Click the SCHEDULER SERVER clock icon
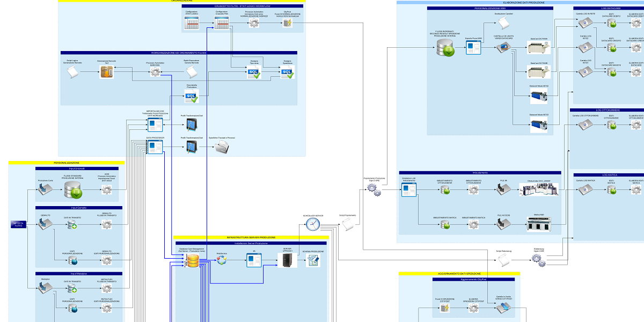 (313, 225)
